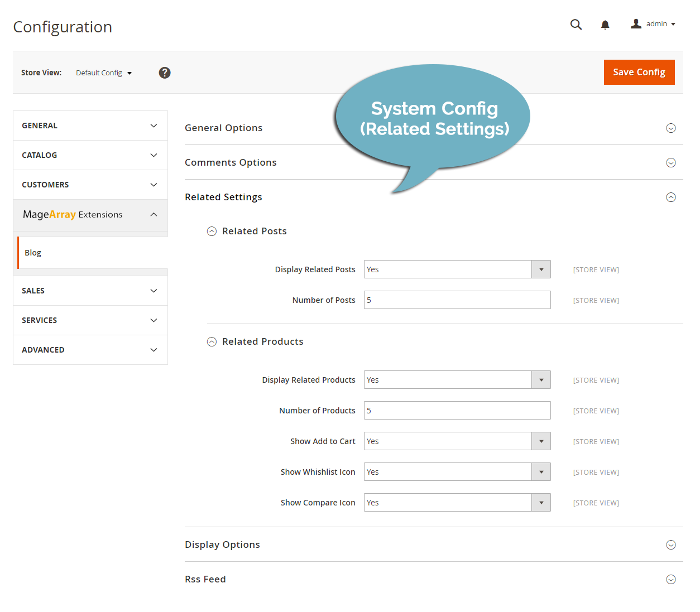Click inside the Number of Products field
Viewport: 700px width, 612px height.
tap(457, 410)
